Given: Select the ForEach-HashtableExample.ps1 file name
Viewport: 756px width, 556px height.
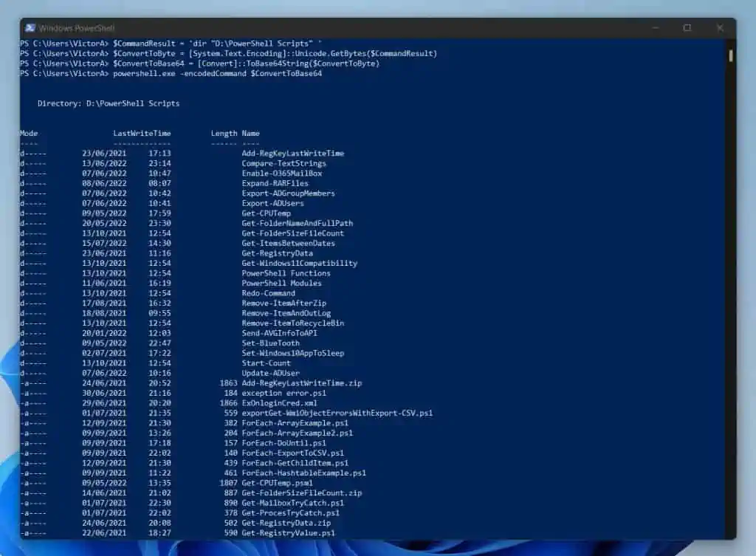Looking at the screenshot, I should tap(303, 473).
